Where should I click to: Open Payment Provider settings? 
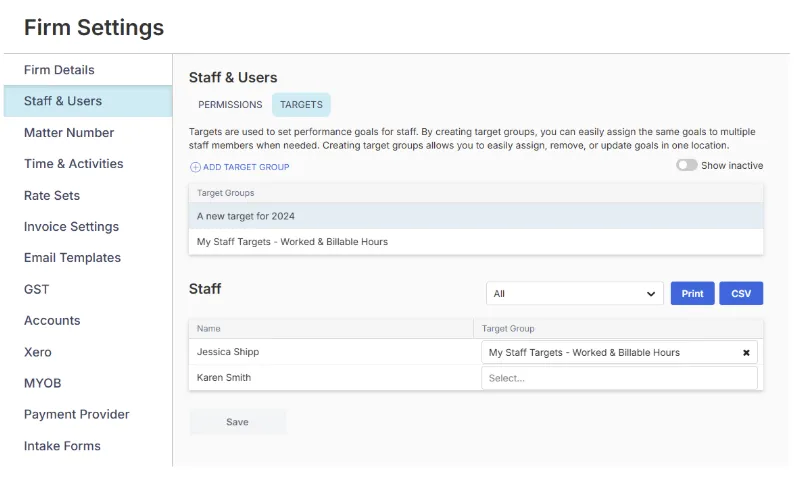pos(88,414)
